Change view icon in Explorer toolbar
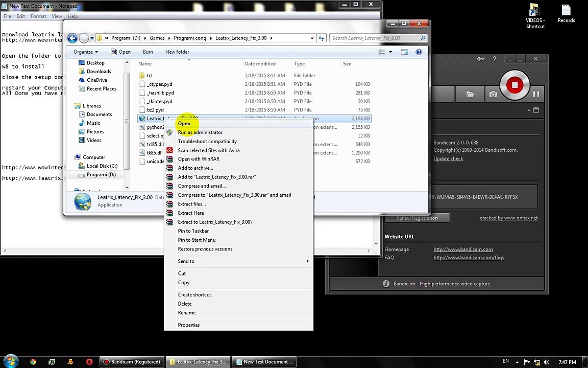Viewport: 588px width, 368px height. pos(382,52)
